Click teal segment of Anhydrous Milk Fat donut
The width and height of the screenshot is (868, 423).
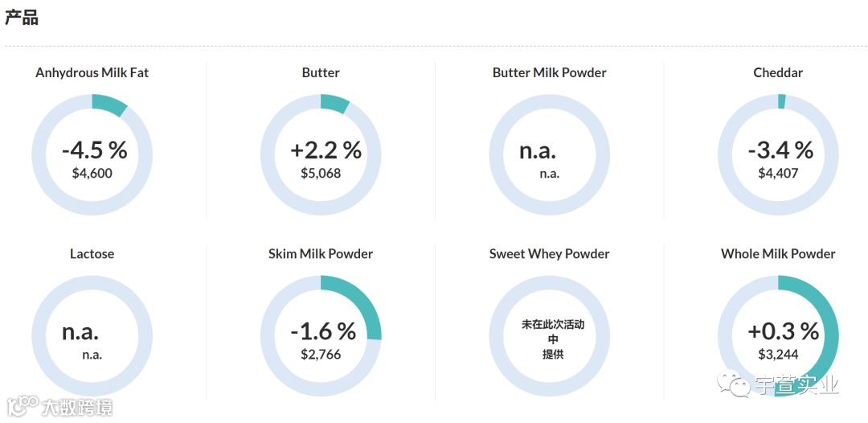coord(110,104)
